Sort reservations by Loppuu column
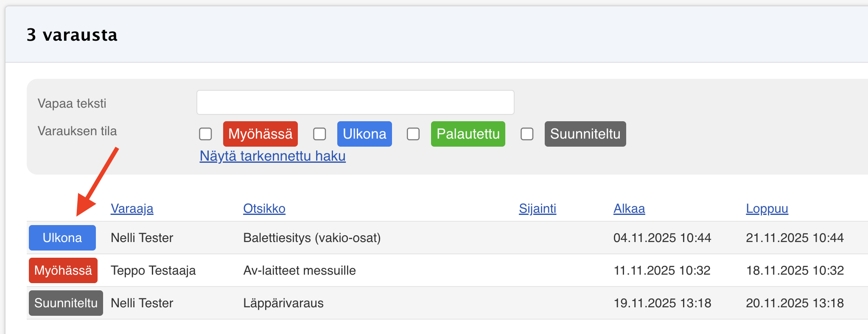The image size is (868, 334). click(767, 209)
